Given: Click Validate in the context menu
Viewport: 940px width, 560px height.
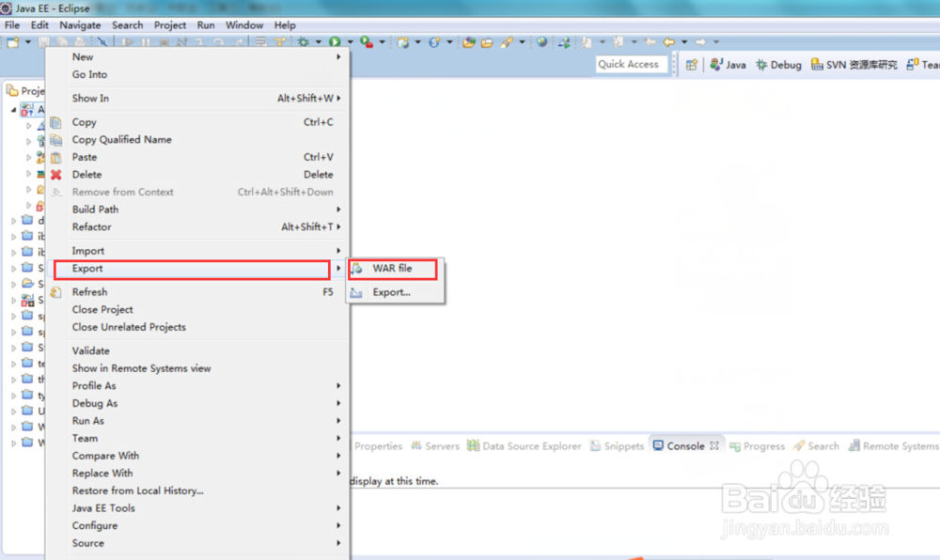Looking at the screenshot, I should click(x=197, y=350).
